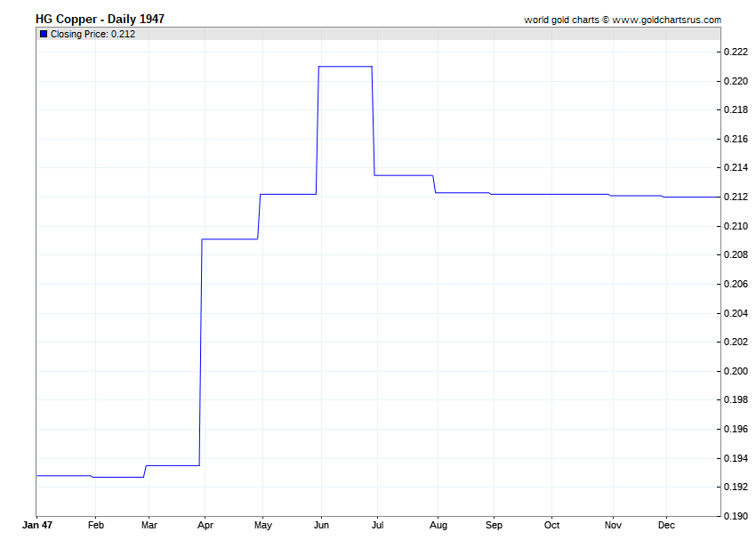This screenshot has width=756, height=548.
Task: Click the 0.190 y-axis value
Action: pos(736,516)
